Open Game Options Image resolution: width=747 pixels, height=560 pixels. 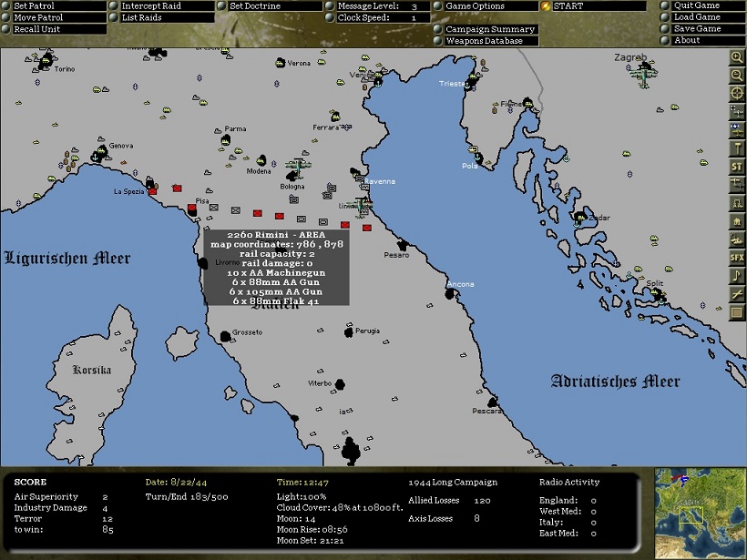[x=486, y=5]
